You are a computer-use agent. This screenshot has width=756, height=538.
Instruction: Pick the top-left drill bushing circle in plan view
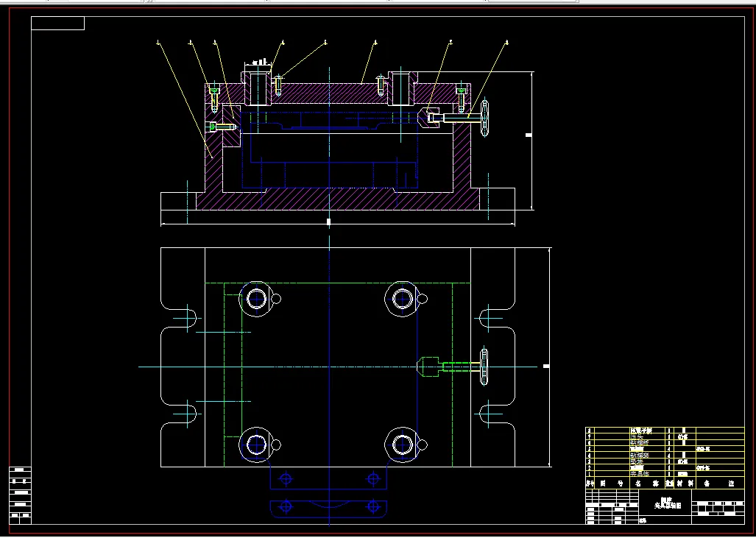point(256,299)
